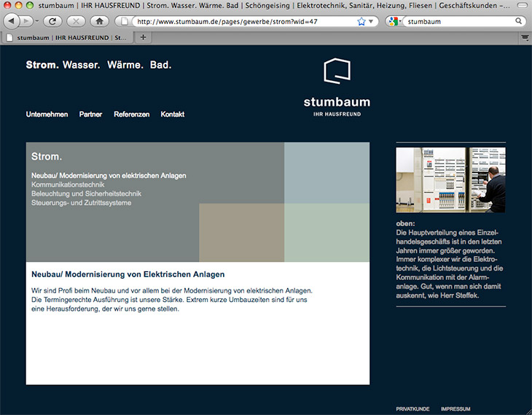The image size is (532, 415).
Task: Open the URL history dropdown arrow
Action: pos(371,21)
